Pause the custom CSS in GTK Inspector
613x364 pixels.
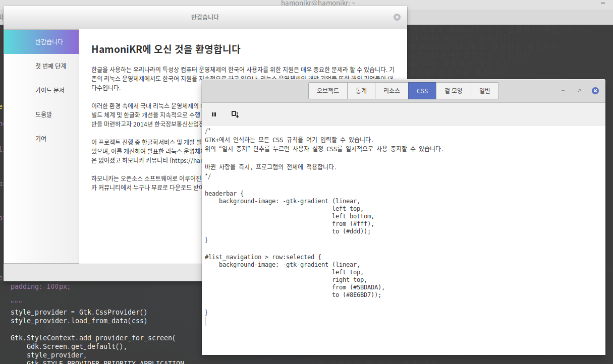pos(214,114)
